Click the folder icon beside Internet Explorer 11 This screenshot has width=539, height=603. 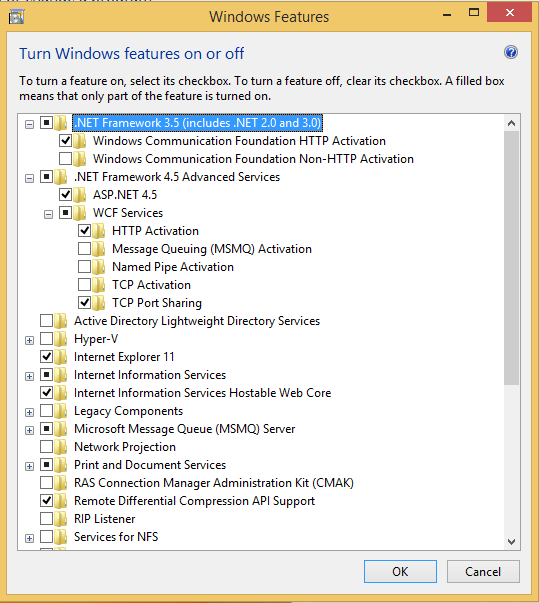click(61, 357)
